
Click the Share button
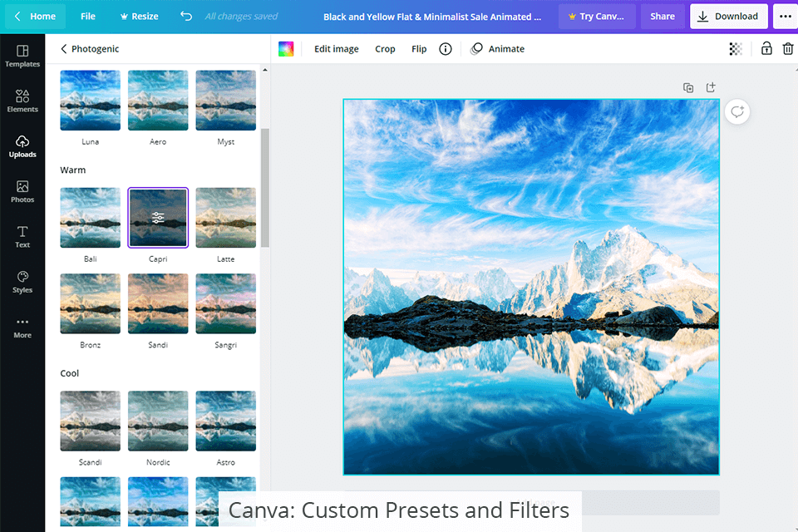click(663, 17)
